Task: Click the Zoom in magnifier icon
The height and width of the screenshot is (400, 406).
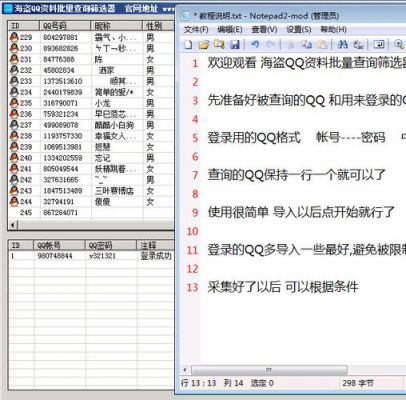Action: tap(398, 44)
